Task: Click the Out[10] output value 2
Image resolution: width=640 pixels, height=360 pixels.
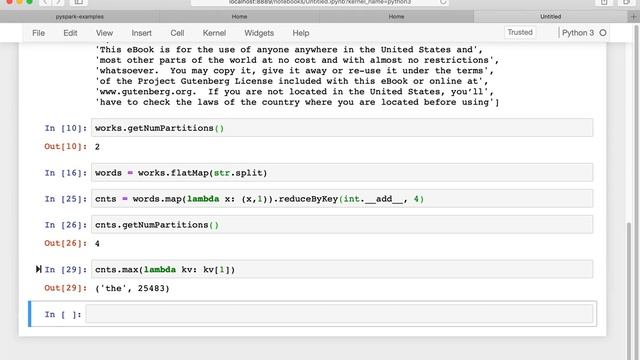Action: pos(97,147)
